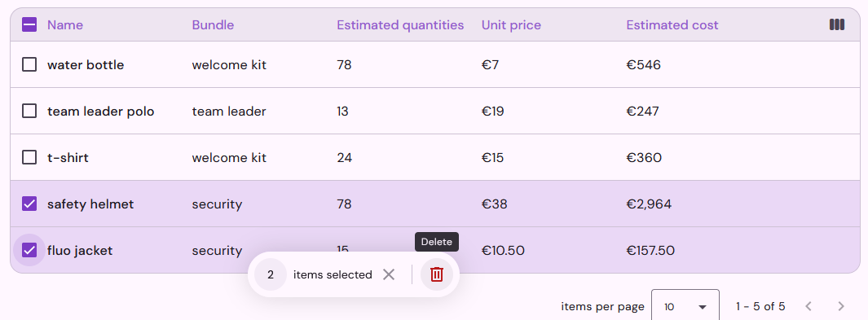The image size is (868, 320).
Task: Uncheck the safety helmet checkbox
Action: click(29, 204)
